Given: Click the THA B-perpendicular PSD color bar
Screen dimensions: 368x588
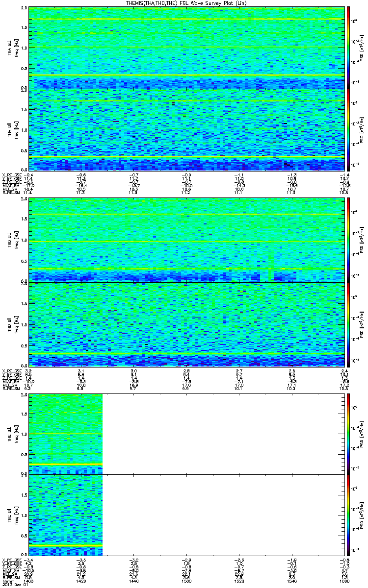Looking at the screenshot, I should click(x=348, y=48).
